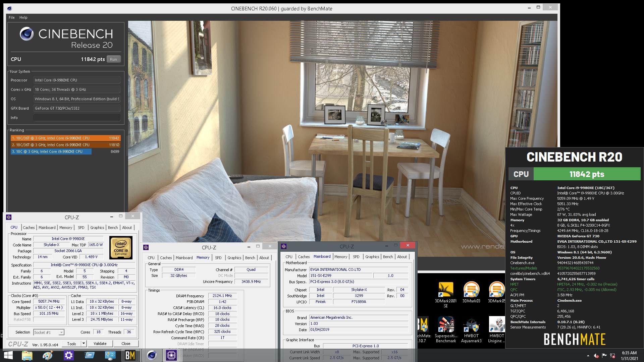The width and height of the screenshot is (644, 362).
Task: Open the Socket #1 selection dropdown
Action: pos(49,332)
